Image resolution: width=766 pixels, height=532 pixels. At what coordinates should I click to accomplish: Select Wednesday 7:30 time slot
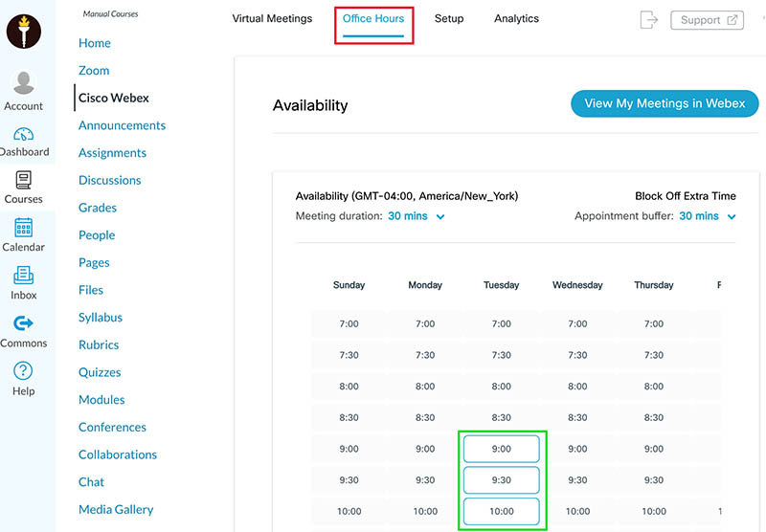pos(577,355)
